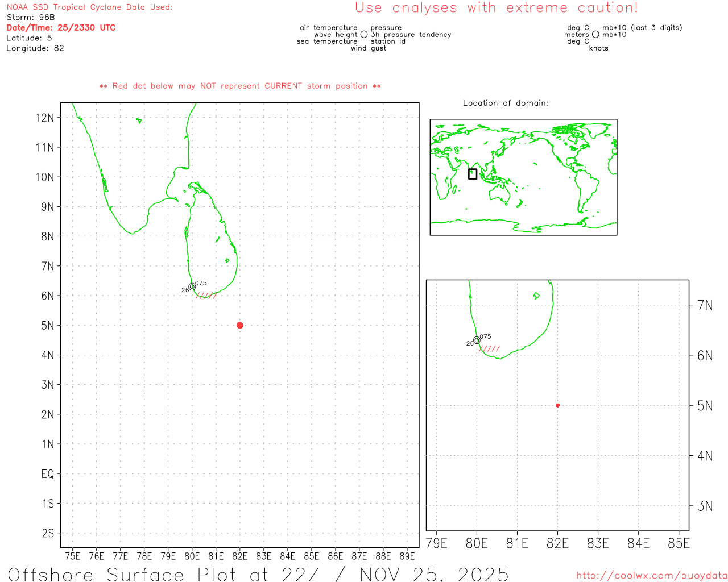Click the '9N' latitude label on main map
This screenshot has height=582, width=728.
tap(48, 207)
